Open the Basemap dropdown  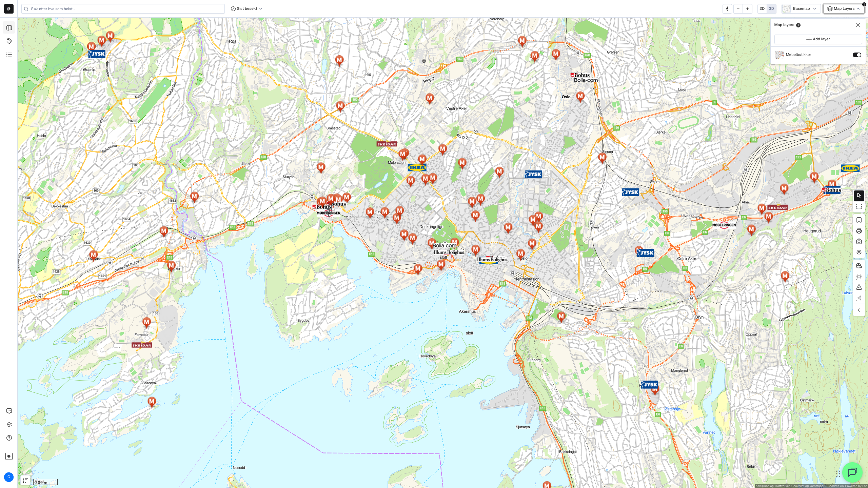801,9
